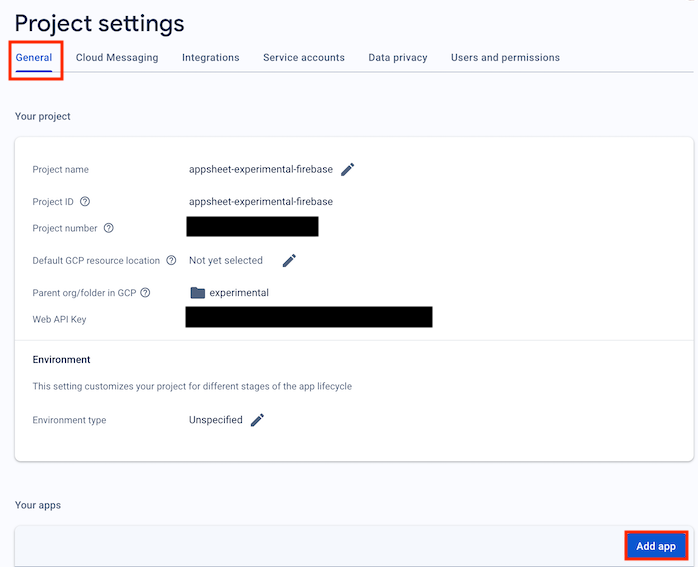
Task: Click the 'Your project' section label
Action: (x=43, y=116)
